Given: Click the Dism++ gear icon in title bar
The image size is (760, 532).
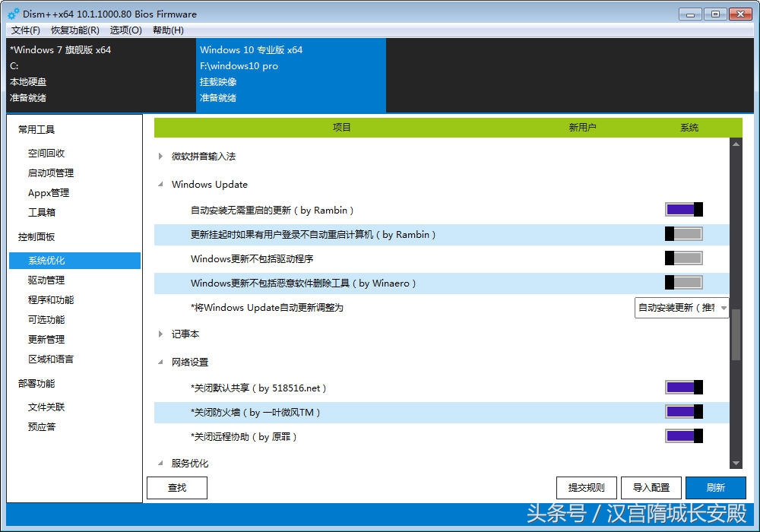Looking at the screenshot, I should (x=13, y=14).
